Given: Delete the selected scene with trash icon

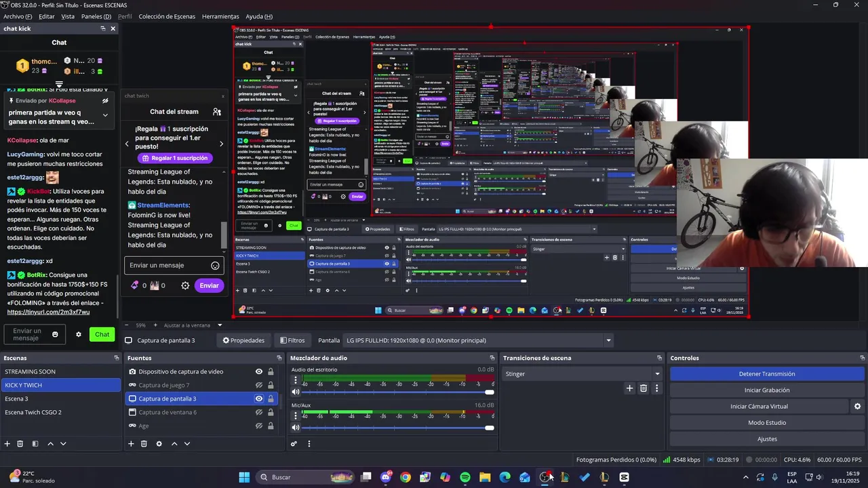Looking at the screenshot, I should pos(20,444).
